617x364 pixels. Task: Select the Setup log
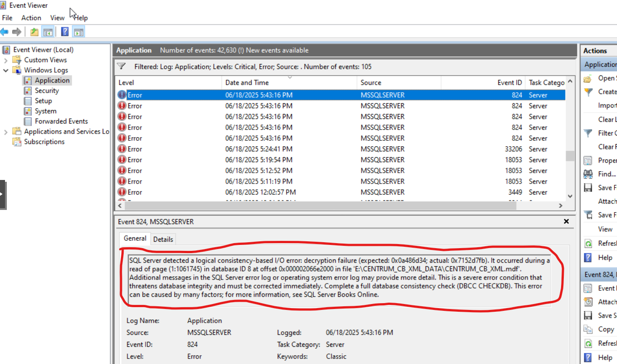click(x=43, y=101)
